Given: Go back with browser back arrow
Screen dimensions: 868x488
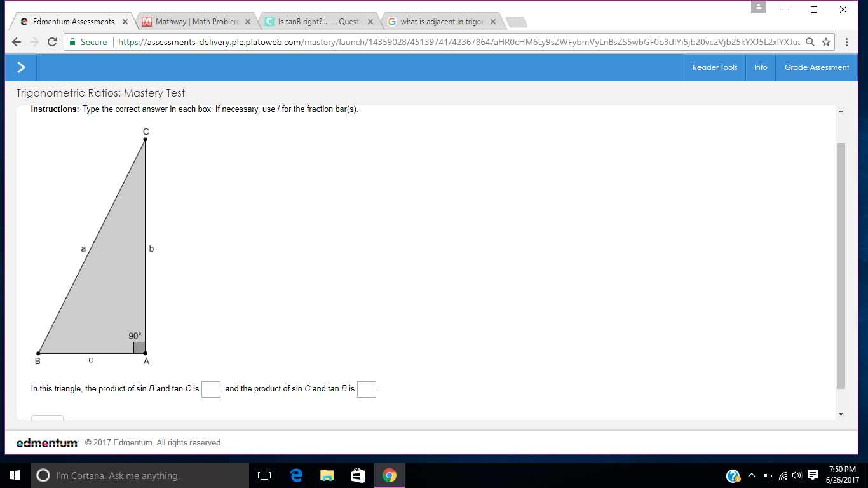Looking at the screenshot, I should (17, 42).
